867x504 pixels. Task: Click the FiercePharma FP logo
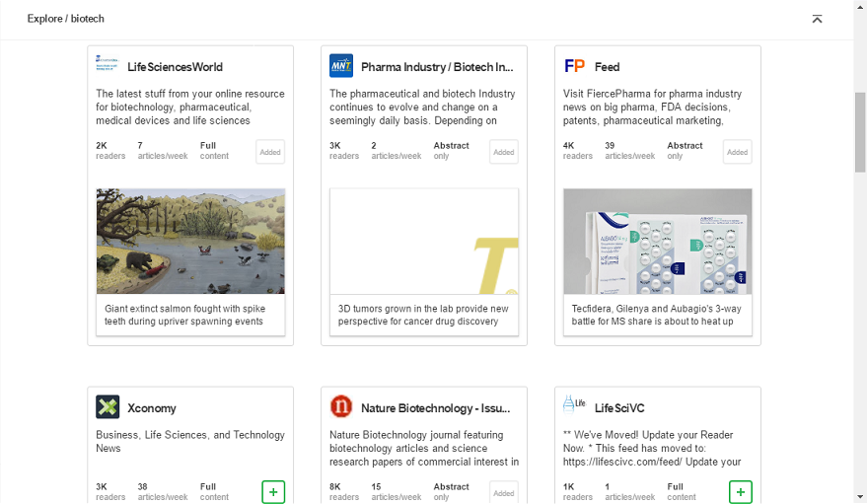pos(574,66)
